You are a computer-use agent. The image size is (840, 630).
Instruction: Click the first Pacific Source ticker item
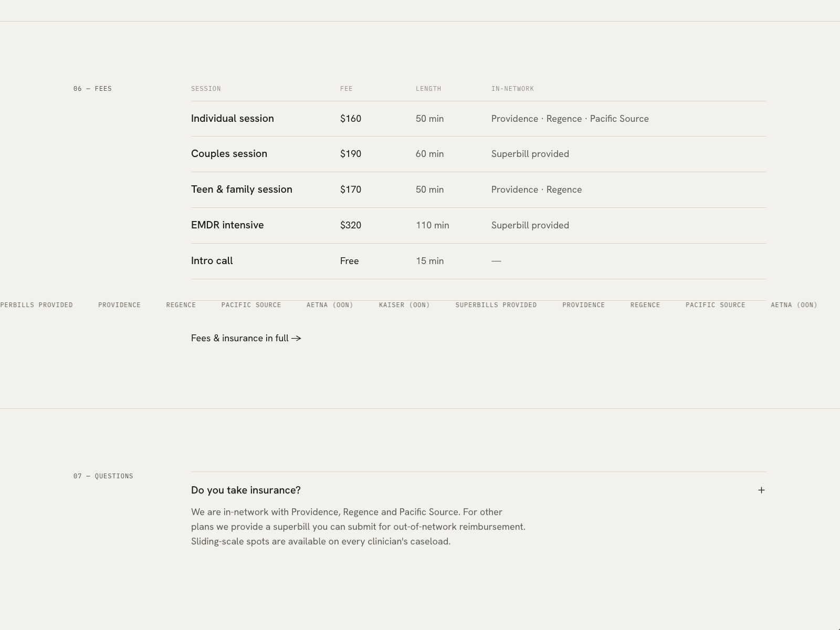251,305
